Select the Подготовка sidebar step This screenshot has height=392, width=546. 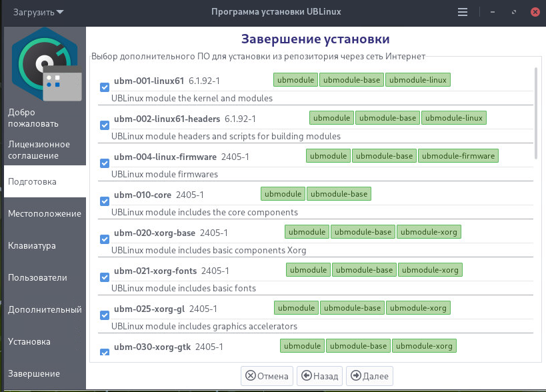click(x=45, y=181)
